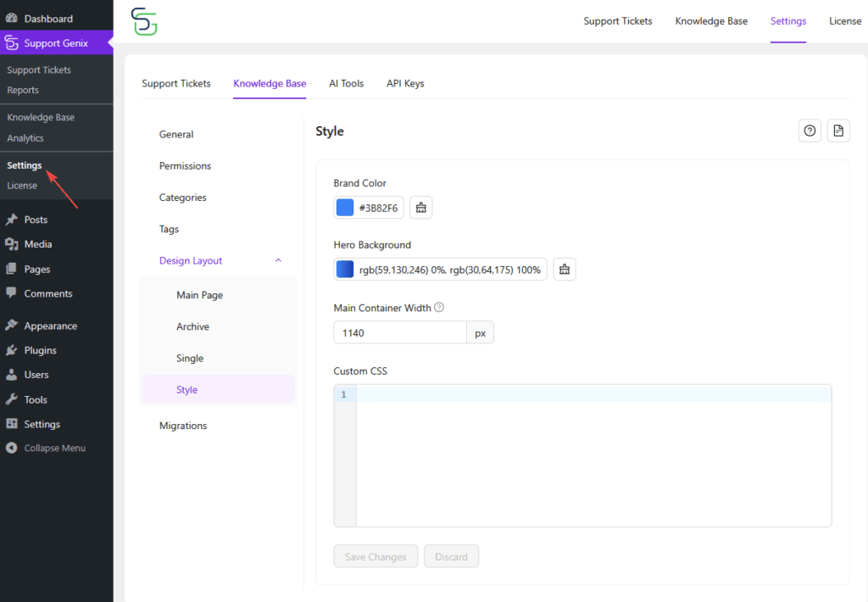This screenshot has width=868, height=602.
Task: Click the Media icon in WordPress sidebar
Action: (x=12, y=243)
